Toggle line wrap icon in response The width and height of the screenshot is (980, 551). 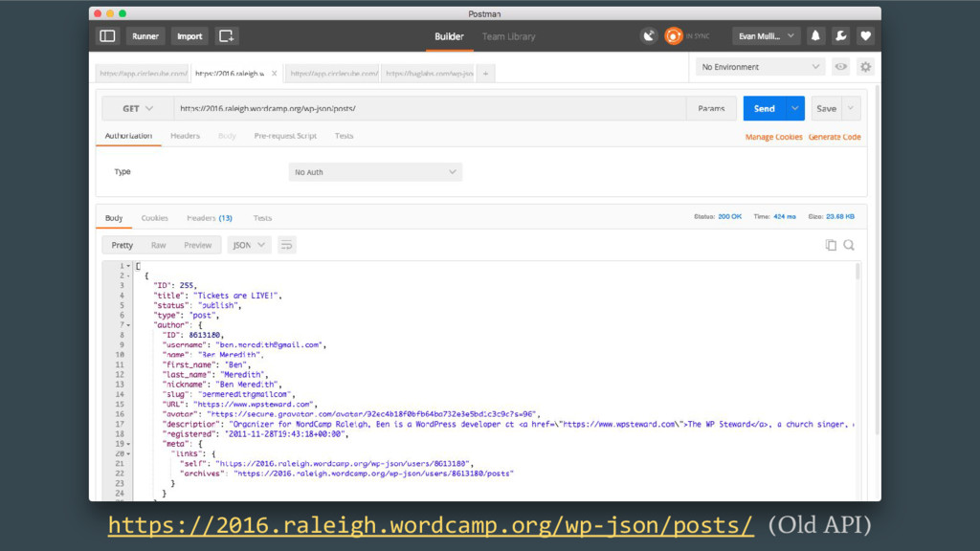point(286,245)
